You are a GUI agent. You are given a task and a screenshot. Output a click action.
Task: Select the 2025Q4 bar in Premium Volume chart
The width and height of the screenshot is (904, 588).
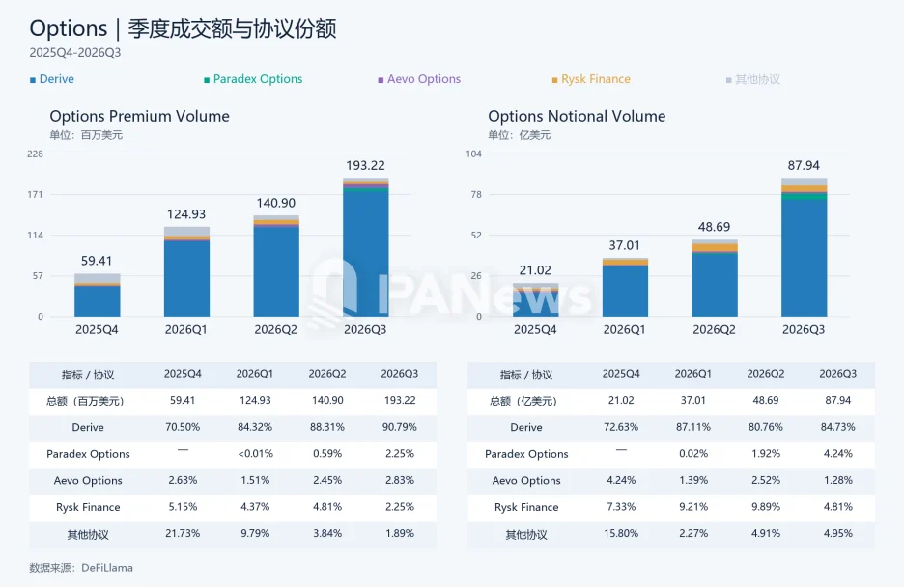click(98, 295)
